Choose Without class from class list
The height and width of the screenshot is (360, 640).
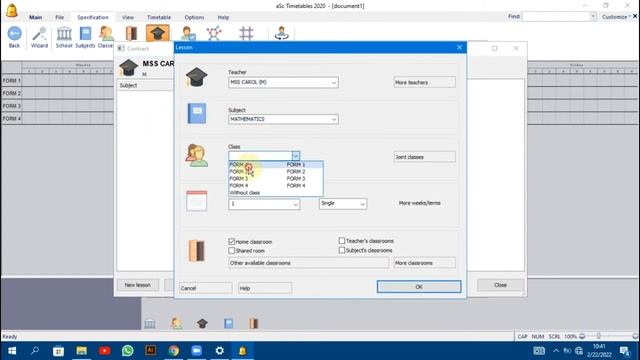pos(276,193)
